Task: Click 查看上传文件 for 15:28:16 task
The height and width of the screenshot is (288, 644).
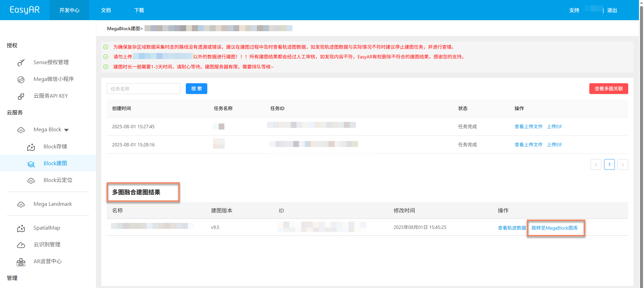Action: [x=529, y=145]
